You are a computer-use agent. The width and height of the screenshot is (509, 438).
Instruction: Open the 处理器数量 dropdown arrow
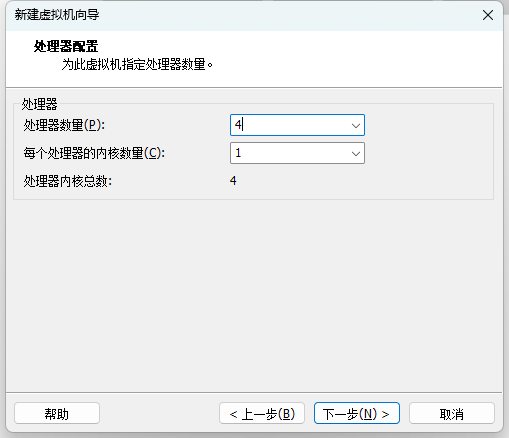coord(356,125)
